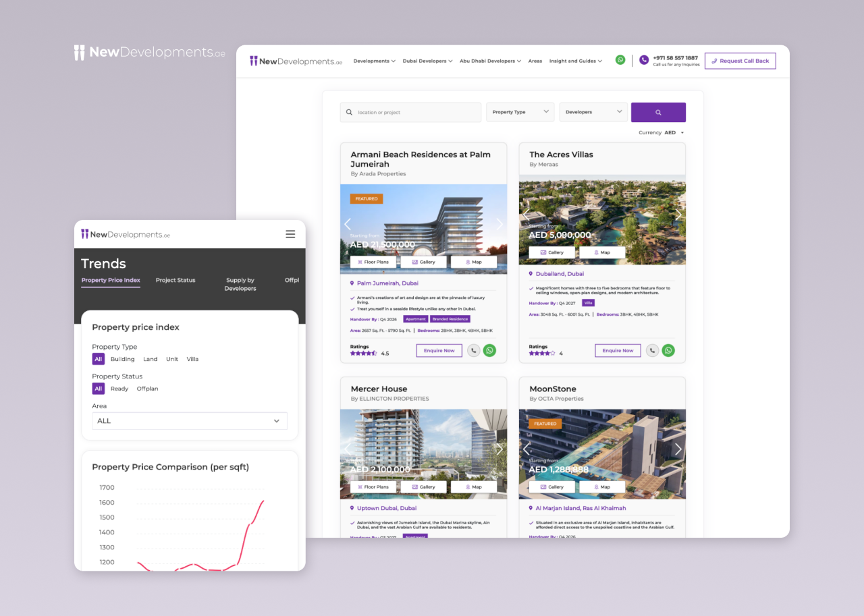The width and height of the screenshot is (864, 616).
Task: Select Land property type filter
Action: point(150,359)
